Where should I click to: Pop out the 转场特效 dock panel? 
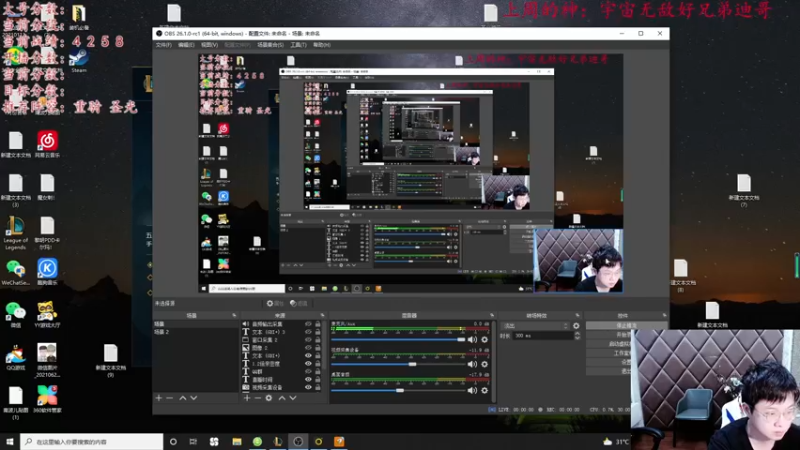[578, 315]
